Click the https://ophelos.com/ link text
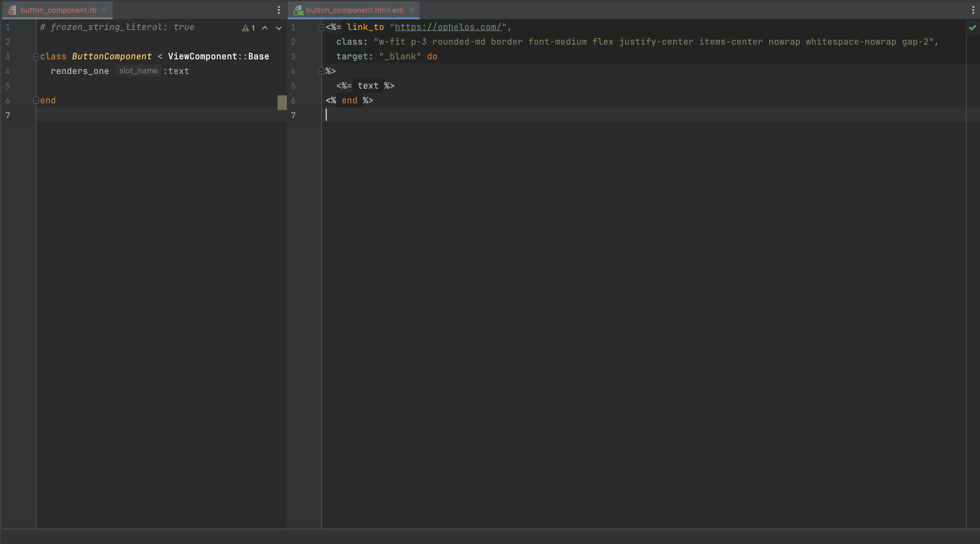This screenshot has height=544, width=980. point(448,27)
